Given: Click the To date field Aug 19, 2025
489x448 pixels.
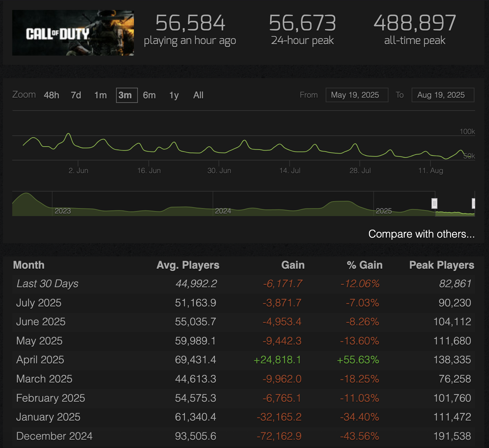Looking at the screenshot, I should (x=443, y=95).
